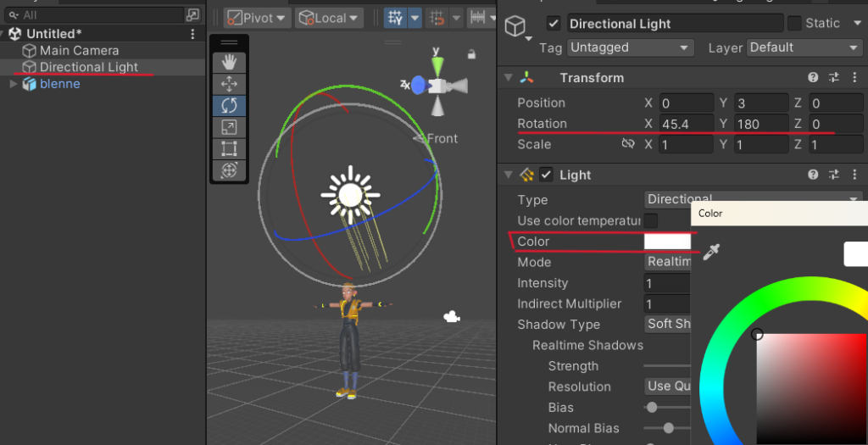Click the scene gizmo lock icon
The width and height of the screenshot is (868, 445).
point(471,54)
